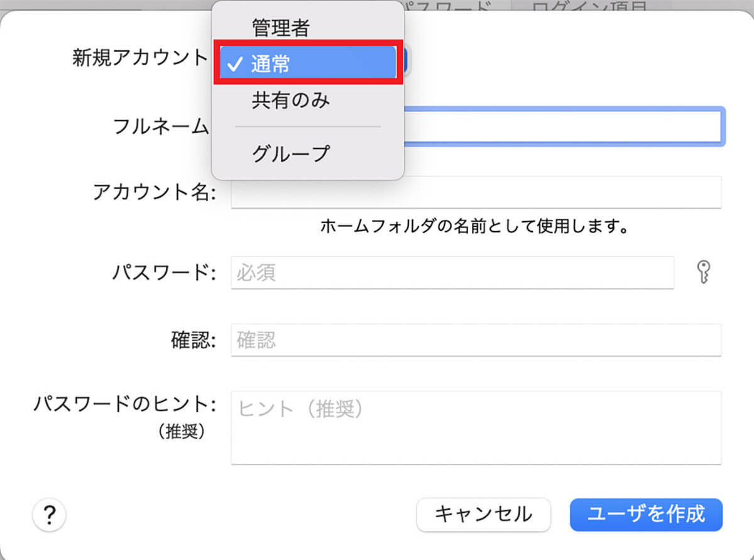Viewport: 754px width, 560px height.
Task: Focus the アカウント名 text field
Action: click(476, 192)
